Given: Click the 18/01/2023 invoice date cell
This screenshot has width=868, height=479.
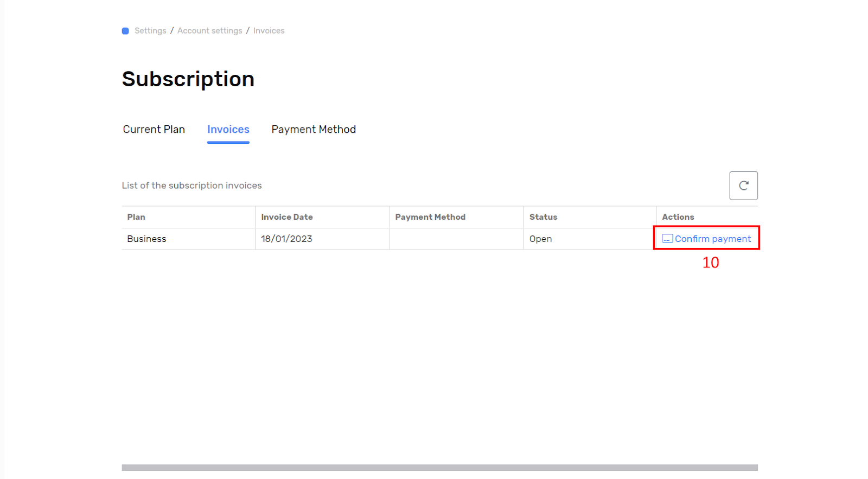Looking at the screenshot, I should point(322,239).
